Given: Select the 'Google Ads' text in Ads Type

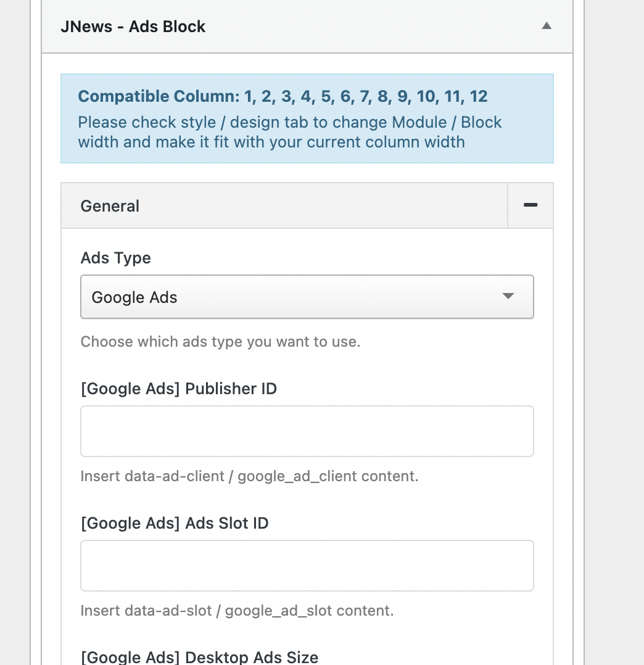Looking at the screenshot, I should (x=134, y=297).
